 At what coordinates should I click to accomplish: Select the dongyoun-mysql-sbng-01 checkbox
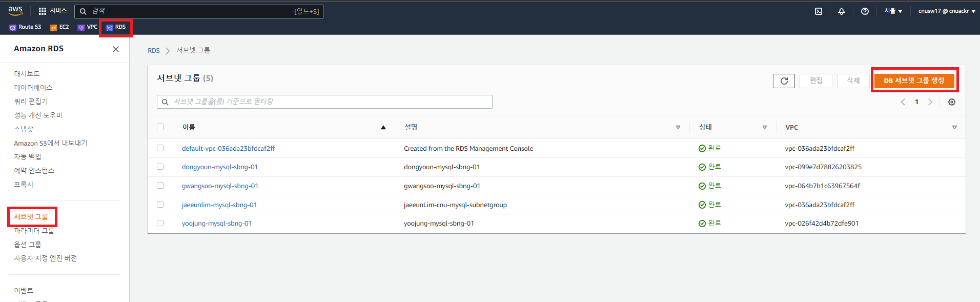pos(160,167)
